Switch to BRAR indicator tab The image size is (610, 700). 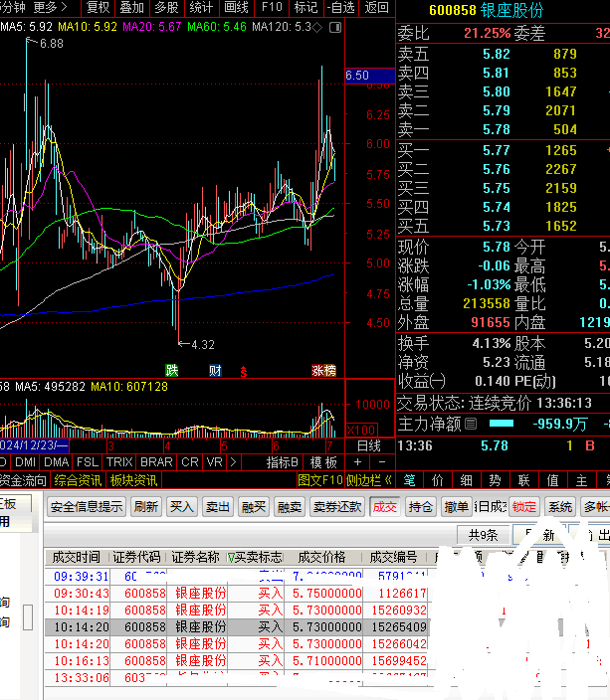156,462
